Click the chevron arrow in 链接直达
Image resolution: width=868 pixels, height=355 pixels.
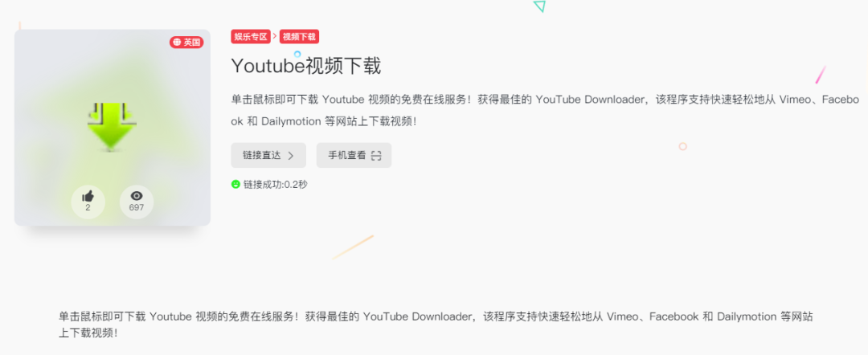291,156
